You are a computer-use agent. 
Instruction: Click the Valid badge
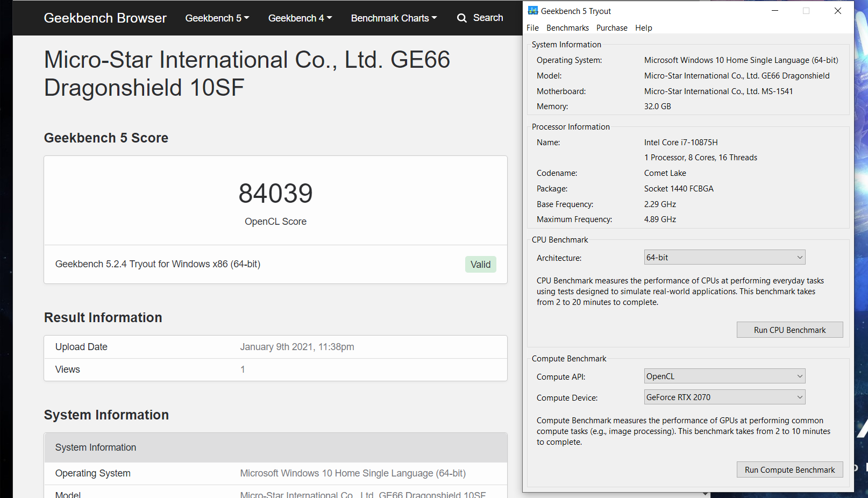pyautogui.click(x=480, y=265)
